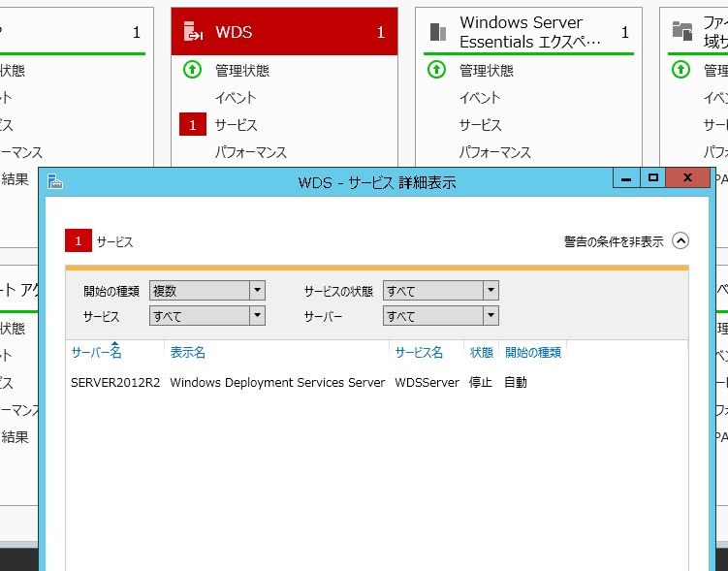Open WDS イベント link

(236, 98)
